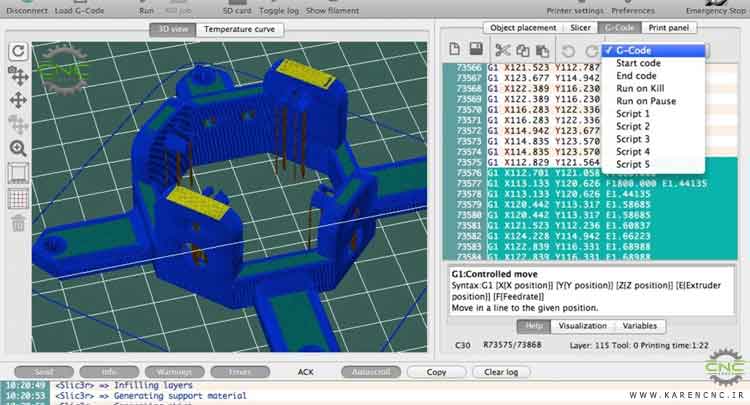Open Preferences in the toolbar

[x=633, y=9]
